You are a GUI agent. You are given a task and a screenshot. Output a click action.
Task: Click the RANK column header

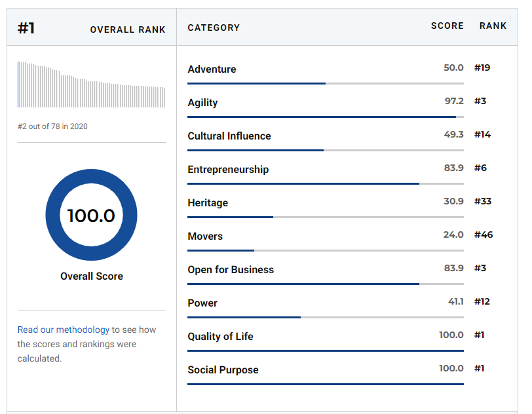pos(493,26)
